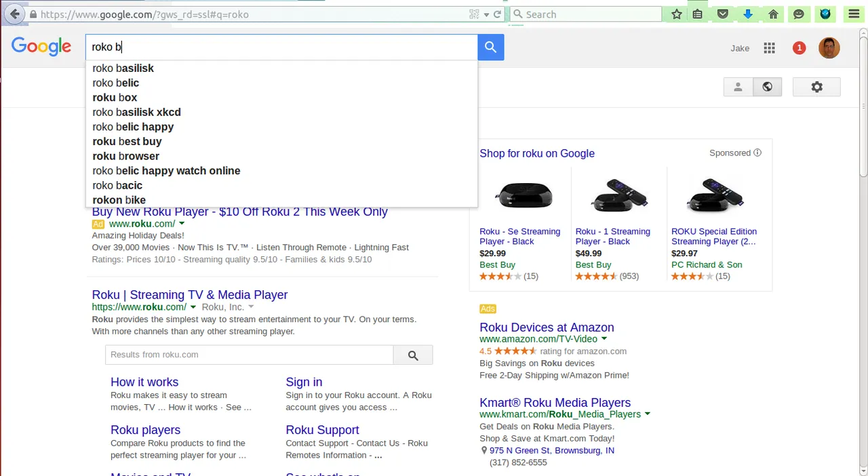Click the browser back arrow button
Image resolution: width=868 pixels, height=476 pixels.
pyautogui.click(x=14, y=14)
